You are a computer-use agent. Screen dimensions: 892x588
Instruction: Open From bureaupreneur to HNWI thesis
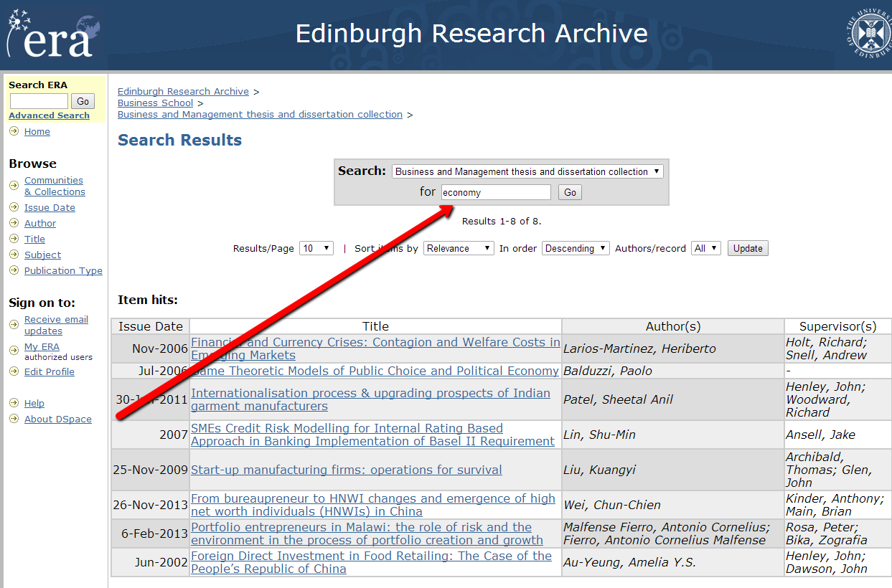pos(373,505)
